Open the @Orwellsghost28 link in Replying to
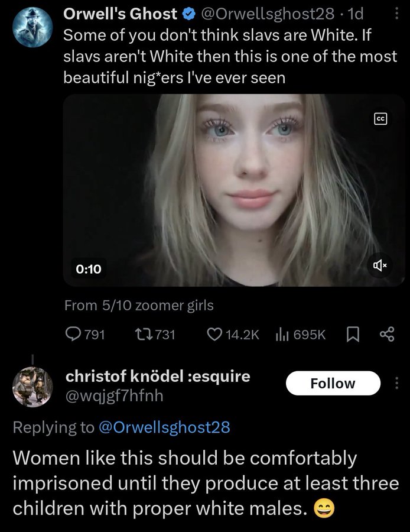410x532 pixels. point(163,427)
